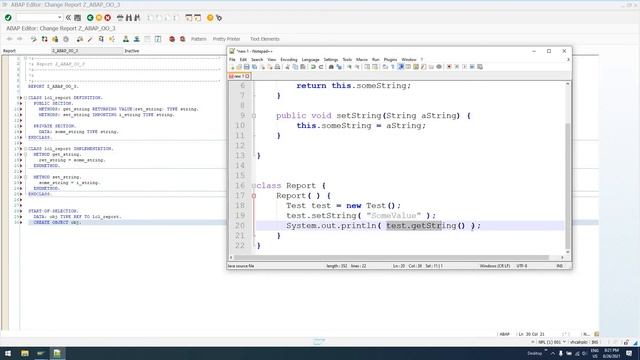Click the green Back icon in SAP
This screenshot has width=640, height=360.
pos(90,18)
